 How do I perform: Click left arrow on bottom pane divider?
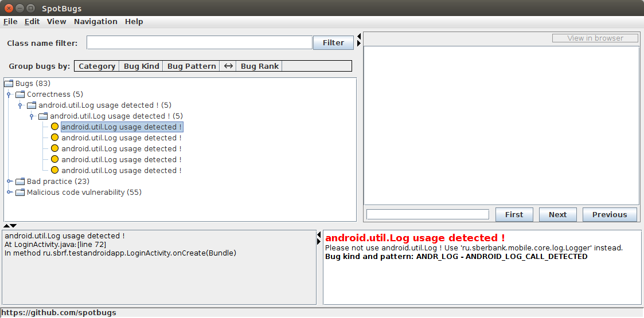click(319, 235)
